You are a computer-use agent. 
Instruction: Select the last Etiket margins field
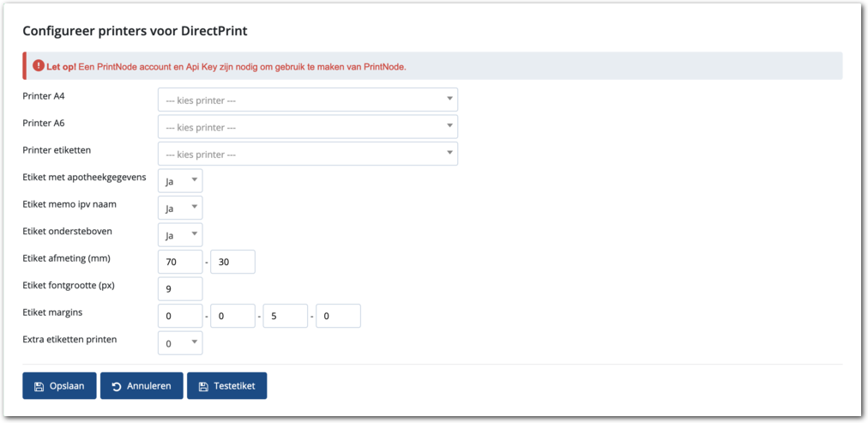pos(338,316)
